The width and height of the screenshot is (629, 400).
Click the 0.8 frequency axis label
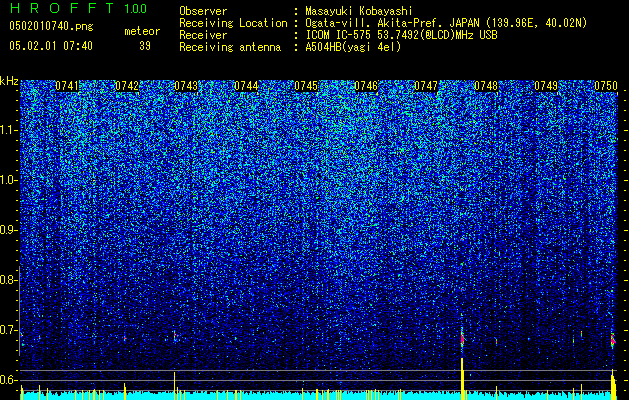(x=7, y=280)
